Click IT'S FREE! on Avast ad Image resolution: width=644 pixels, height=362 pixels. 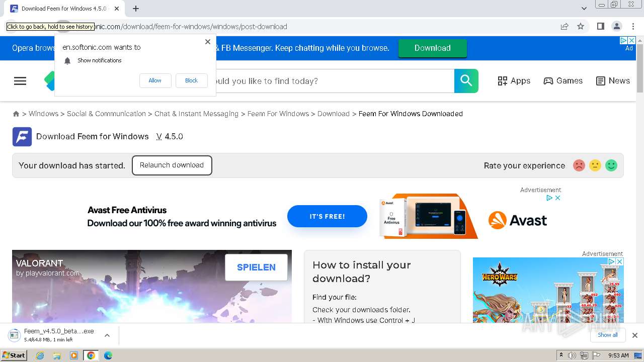click(x=327, y=216)
